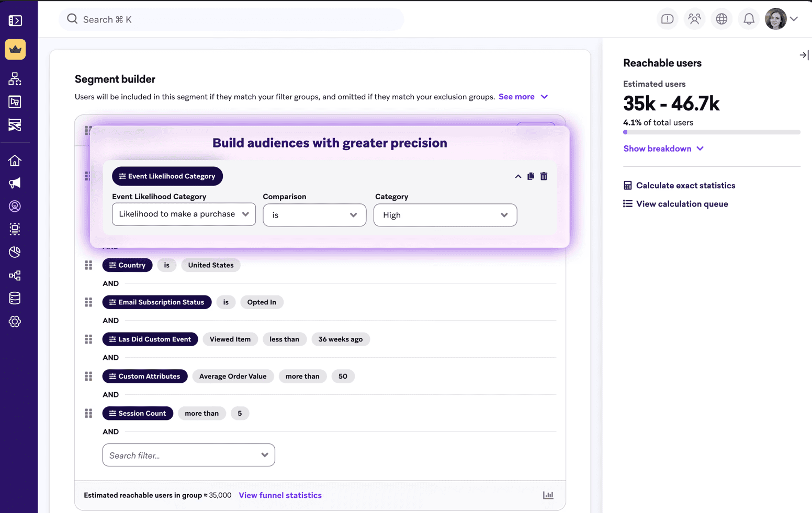Open the notifications bell
This screenshot has height=513, width=812.
click(x=749, y=19)
